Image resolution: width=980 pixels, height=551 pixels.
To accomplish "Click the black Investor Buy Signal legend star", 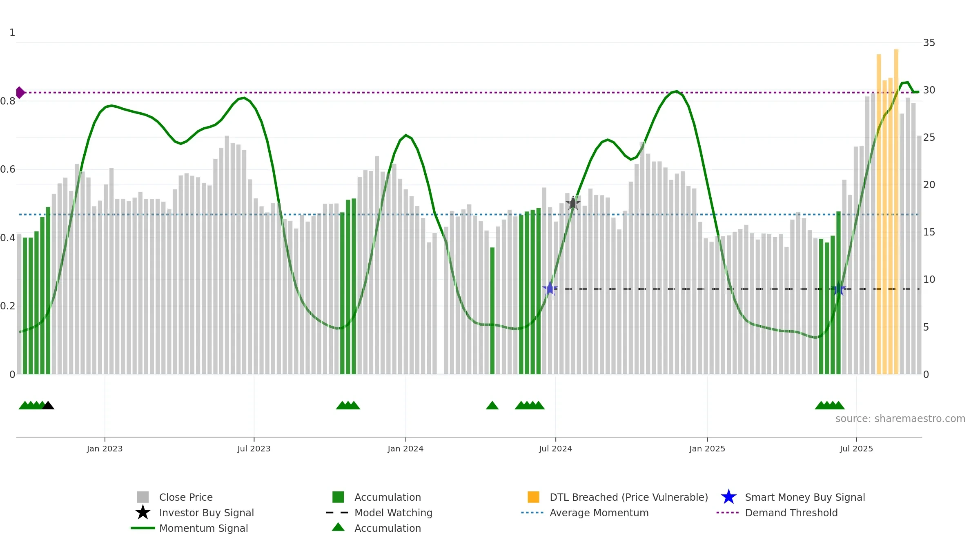I will 143,513.
